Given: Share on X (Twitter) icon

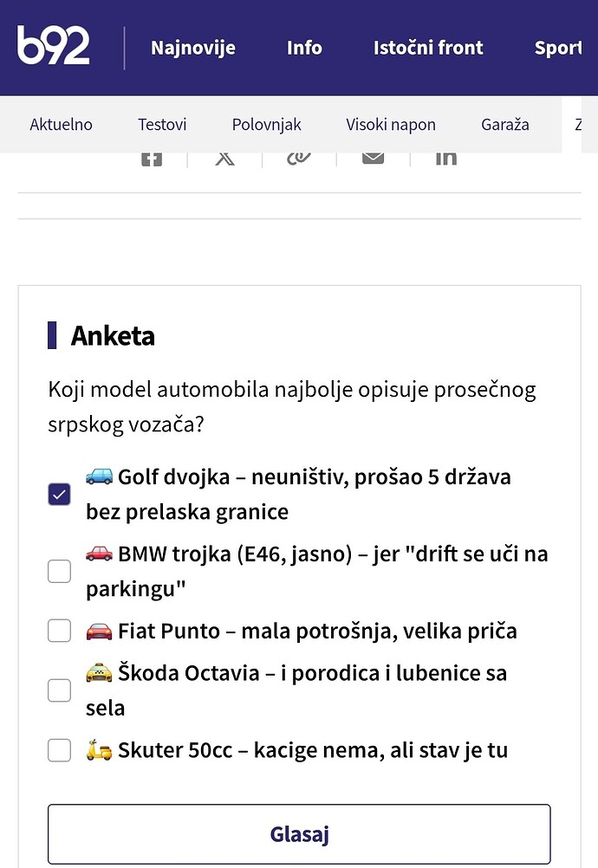Looking at the screenshot, I should [x=224, y=159].
